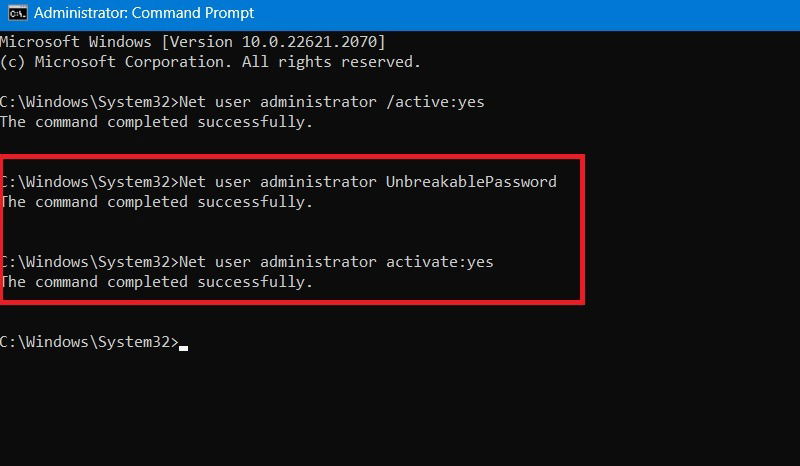This screenshot has height=466, width=800.
Task: Select the last empty C:\Windows\System32> prompt
Action: coord(89,341)
